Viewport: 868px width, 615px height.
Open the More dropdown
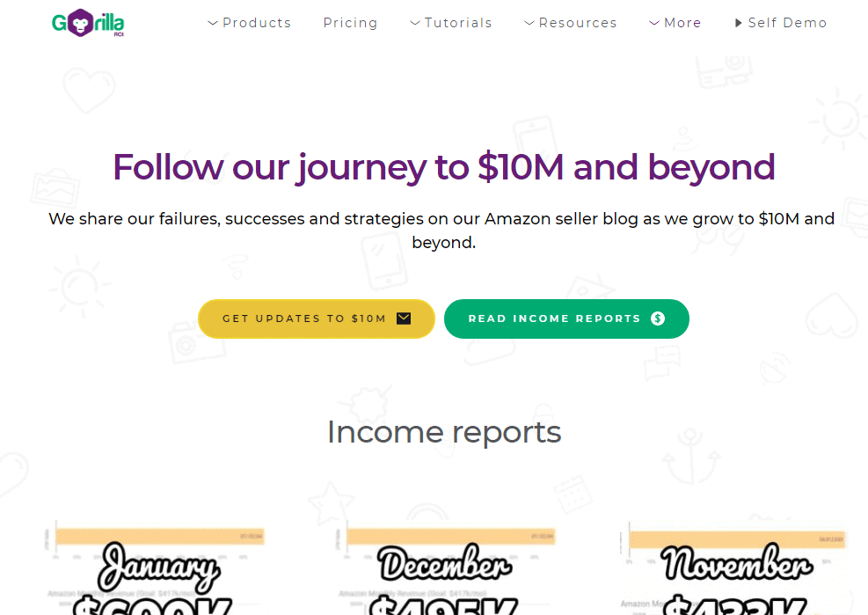[x=653, y=23]
